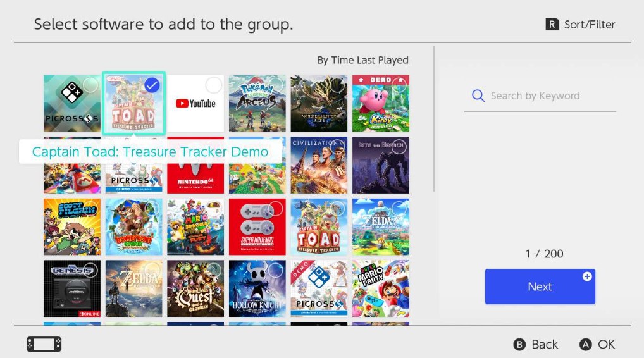The image size is (644, 358).
Task: Select the YouTube app tile
Action: coord(195,103)
